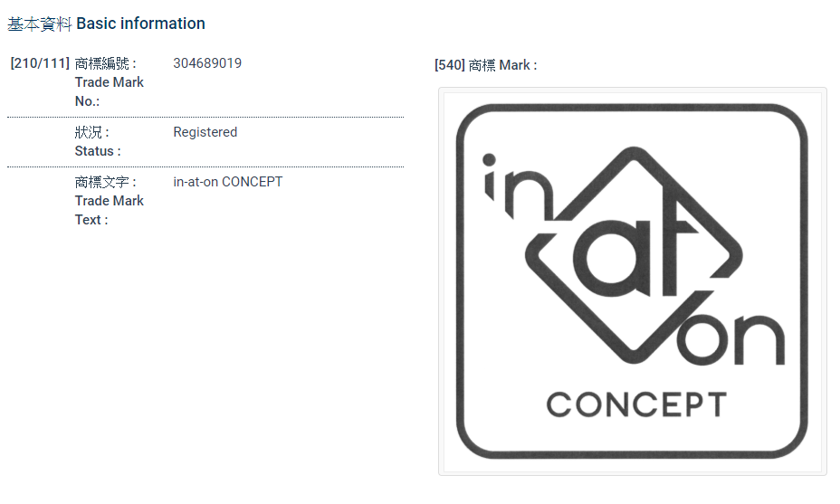Click the rounded square border of the logo
Screen dimensions: 840x504
point(459,281)
